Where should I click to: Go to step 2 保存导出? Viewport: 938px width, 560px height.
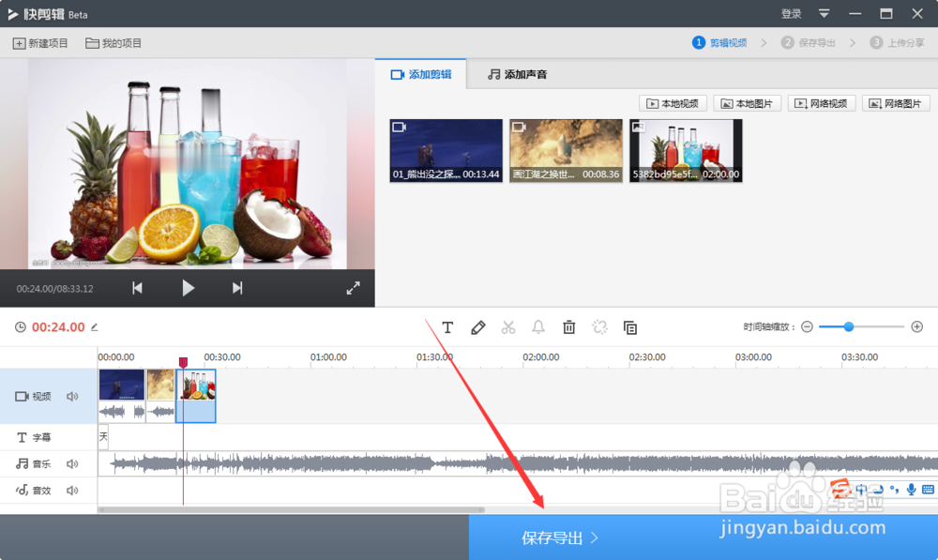[809, 42]
